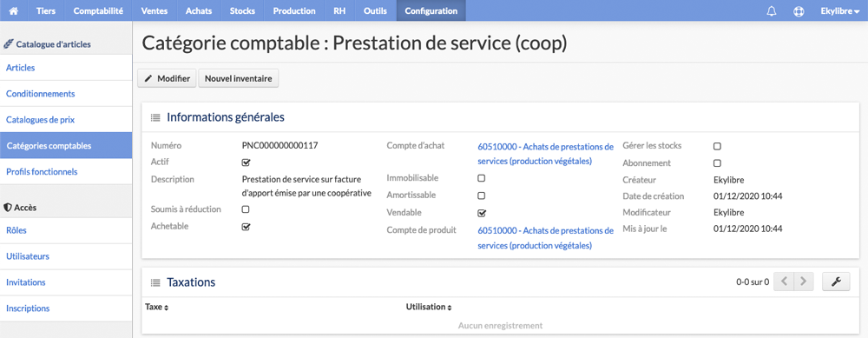Open Rôles in the sidebar
This screenshot has height=338, width=868.
(x=66, y=230)
